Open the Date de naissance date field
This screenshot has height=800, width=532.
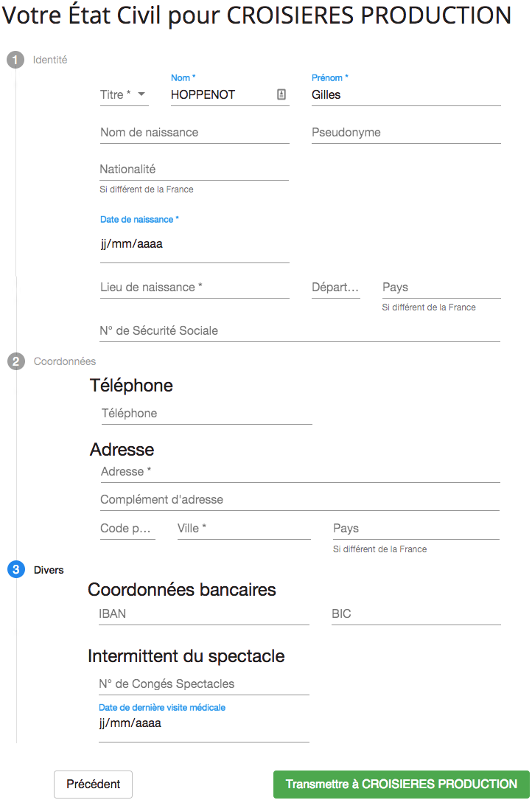click(x=195, y=244)
